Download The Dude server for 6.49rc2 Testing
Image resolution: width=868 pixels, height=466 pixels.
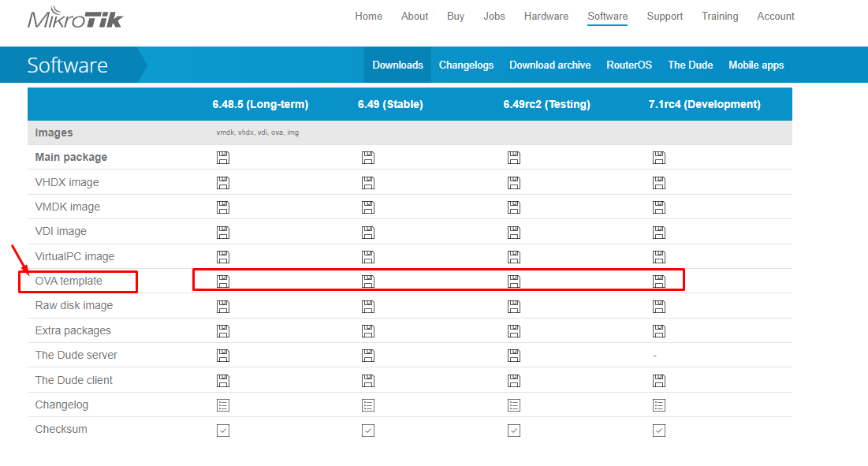(x=514, y=356)
